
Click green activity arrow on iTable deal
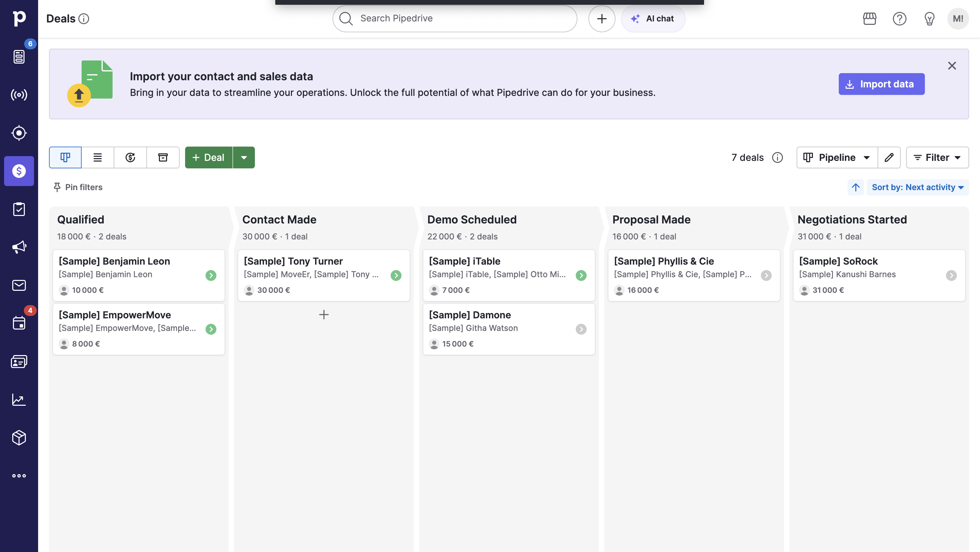581,275
